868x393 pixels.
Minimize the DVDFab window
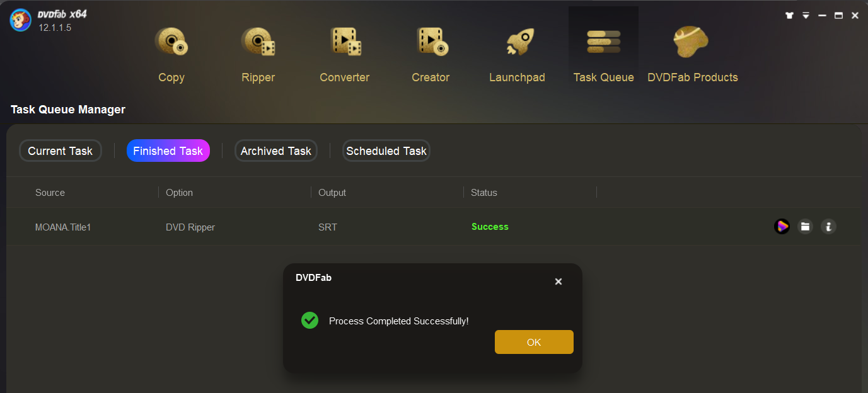pos(822,16)
